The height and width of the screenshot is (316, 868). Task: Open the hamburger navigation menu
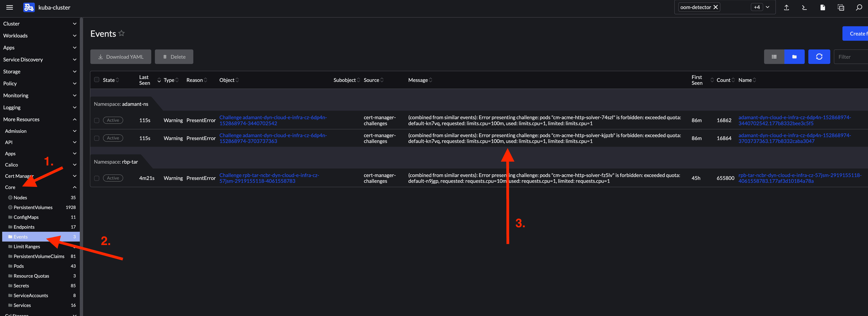[9, 7]
